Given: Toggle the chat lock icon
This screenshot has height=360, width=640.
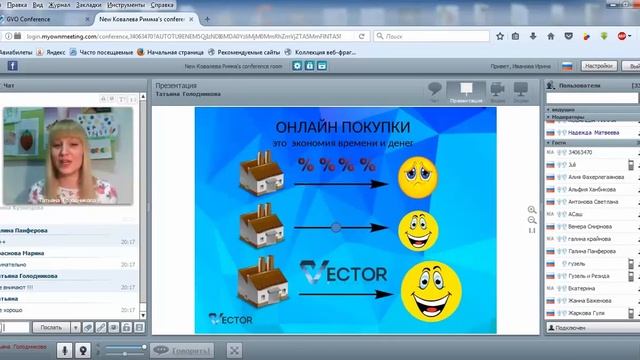Looking at the screenshot, I should pos(127,327).
